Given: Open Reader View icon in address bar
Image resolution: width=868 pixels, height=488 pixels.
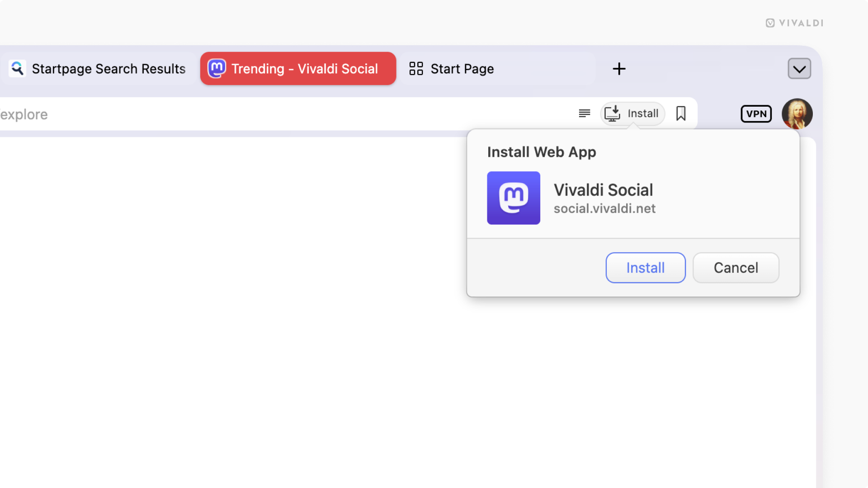Looking at the screenshot, I should 585,113.
